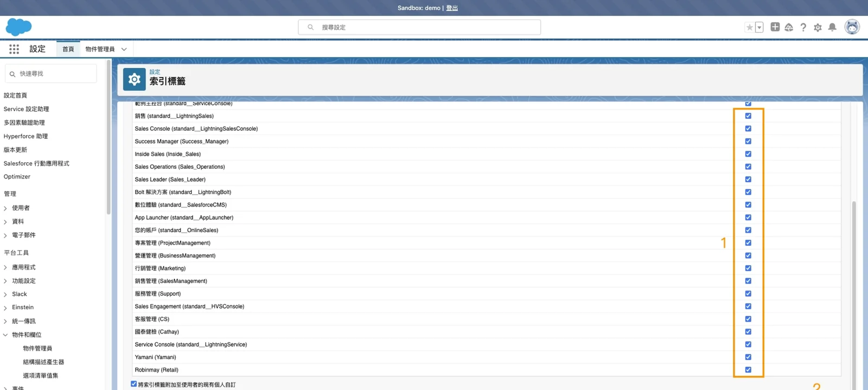Viewport: 868px width, 390px height.
Task: Uncheck the Yamani (Yamani) checkbox
Action: point(748,357)
